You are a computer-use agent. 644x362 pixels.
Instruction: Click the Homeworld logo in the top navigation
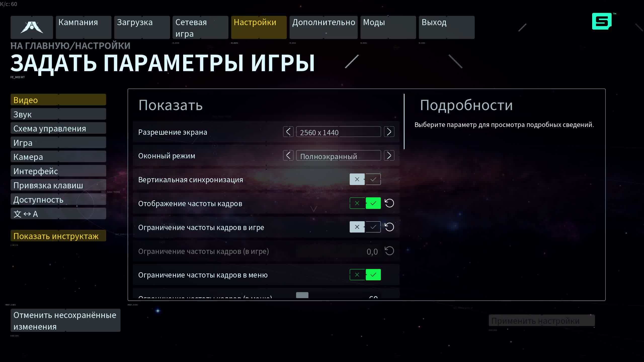point(32,27)
